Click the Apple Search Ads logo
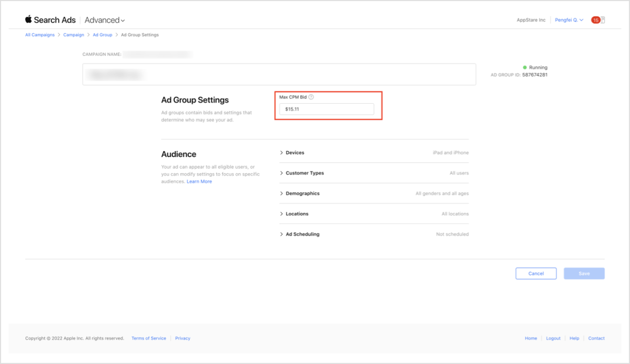Screen dimensions: 630x364 pos(50,20)
